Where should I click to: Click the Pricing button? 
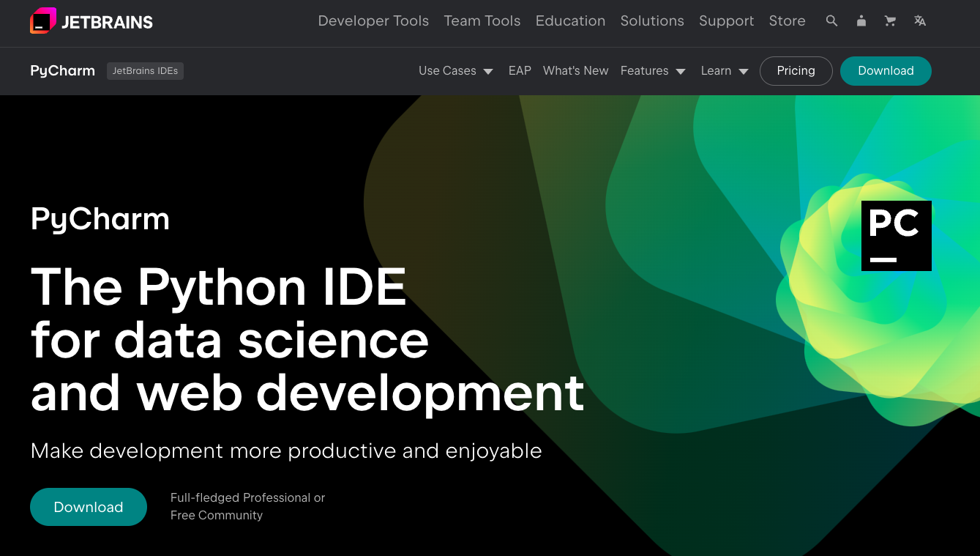point(796,71)
